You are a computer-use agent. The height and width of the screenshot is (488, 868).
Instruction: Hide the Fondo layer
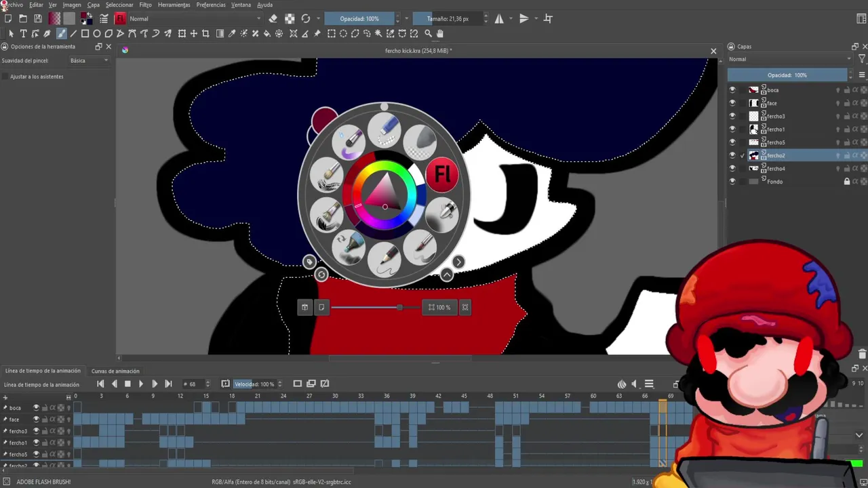[x=732, y=182]
